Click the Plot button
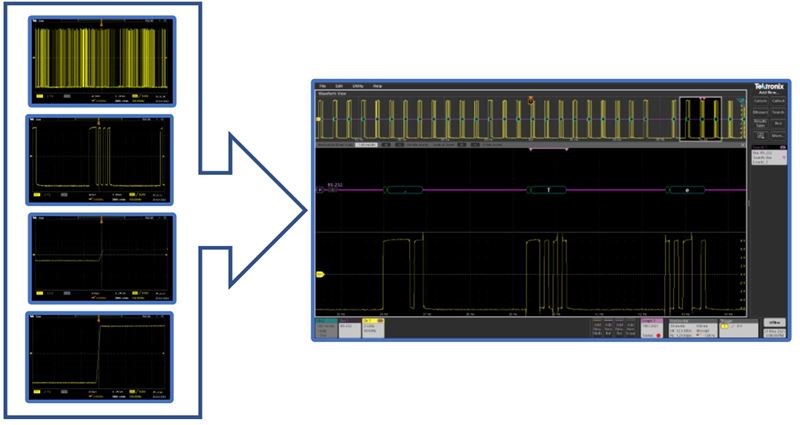Image resolution: width=800 pixels, height=425 pixels. (778, 123)
